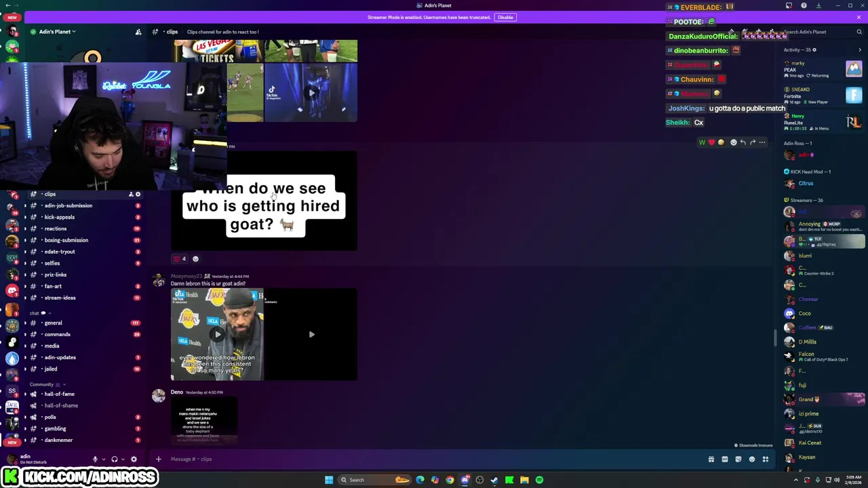This screenshot has height=488, width=868.
Task: Play the LeBron video clip
Action: 217,334
